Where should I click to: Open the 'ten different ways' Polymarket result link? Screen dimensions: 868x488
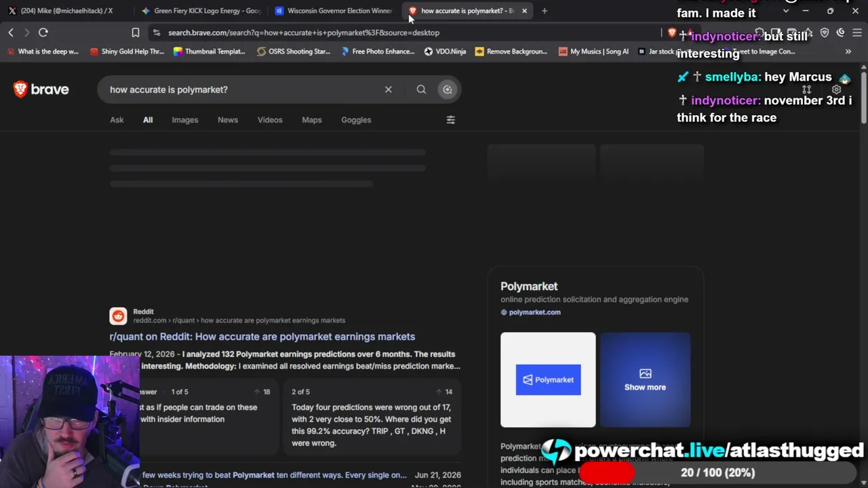(274, 475)
